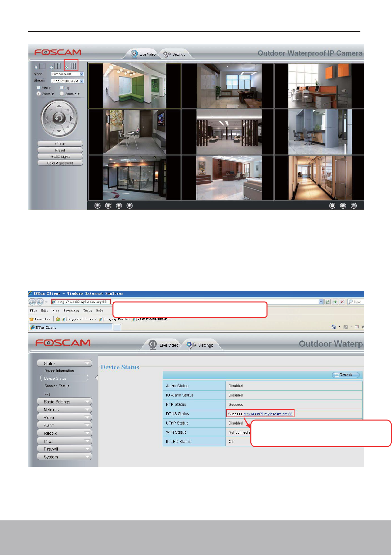Tilt camera with PTZ up arrow
Screen dimensions: 392x555
click(x=59, y=106)
